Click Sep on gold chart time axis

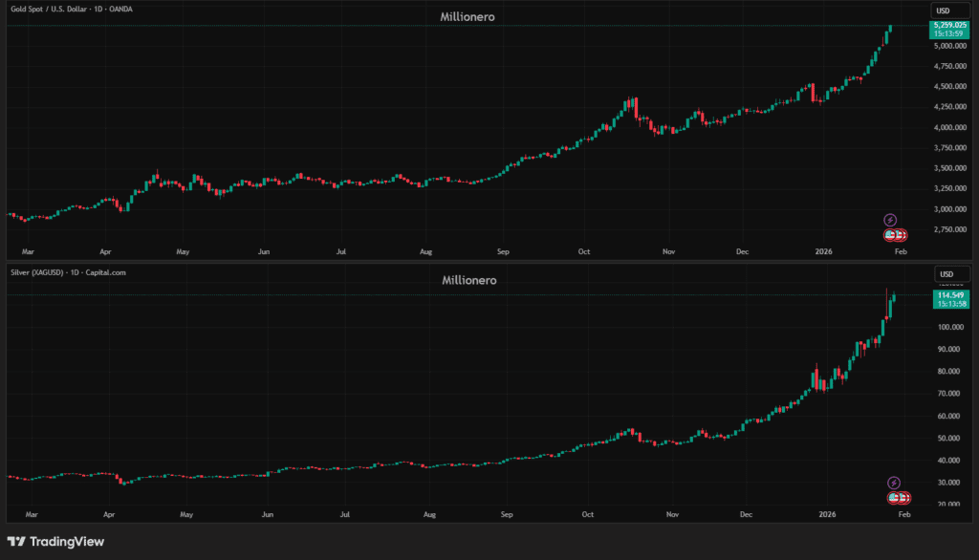click(x=504, y=252)
